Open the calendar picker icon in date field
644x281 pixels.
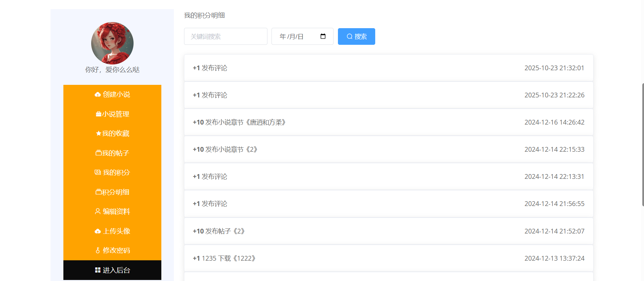coord(323,36)
